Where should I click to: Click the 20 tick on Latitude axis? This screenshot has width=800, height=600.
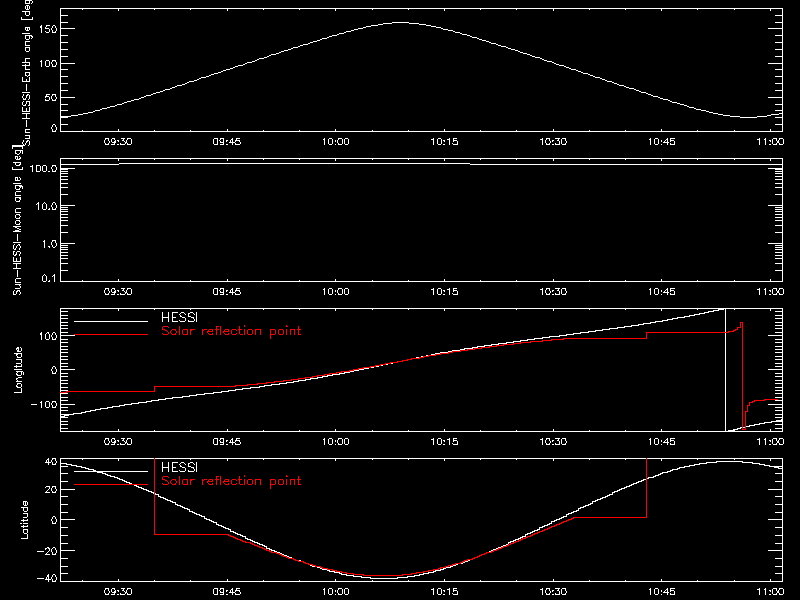pyautogui.click(x=52, y=489)
